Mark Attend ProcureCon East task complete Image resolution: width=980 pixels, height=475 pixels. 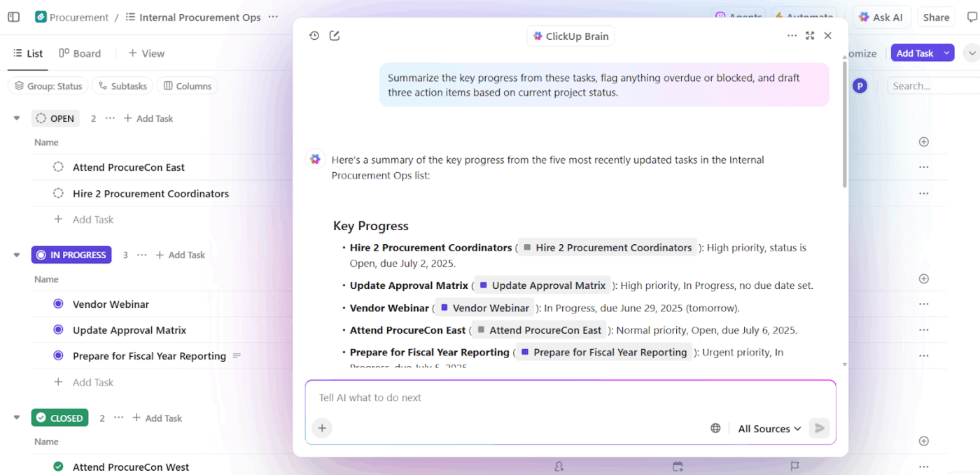59,167
